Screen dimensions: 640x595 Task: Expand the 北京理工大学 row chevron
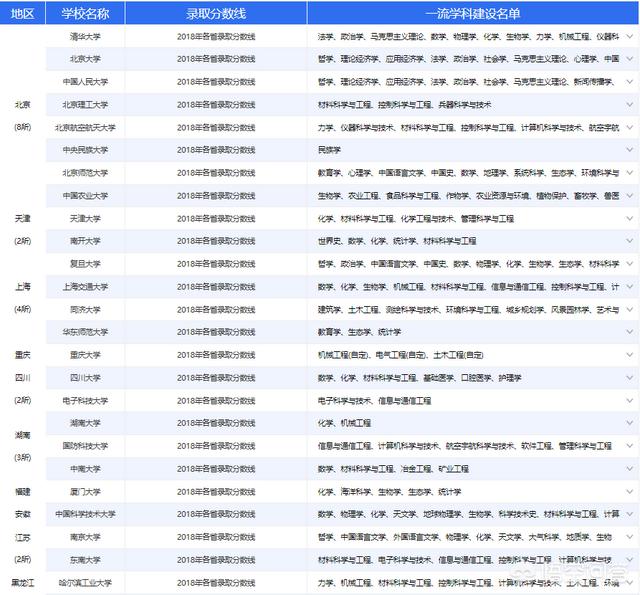[629, 104]
